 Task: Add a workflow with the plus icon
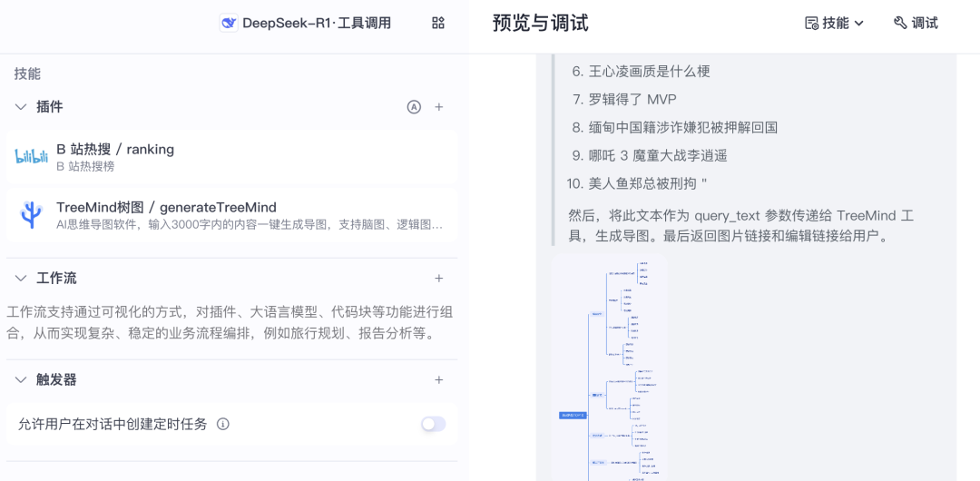click(439, 279)
